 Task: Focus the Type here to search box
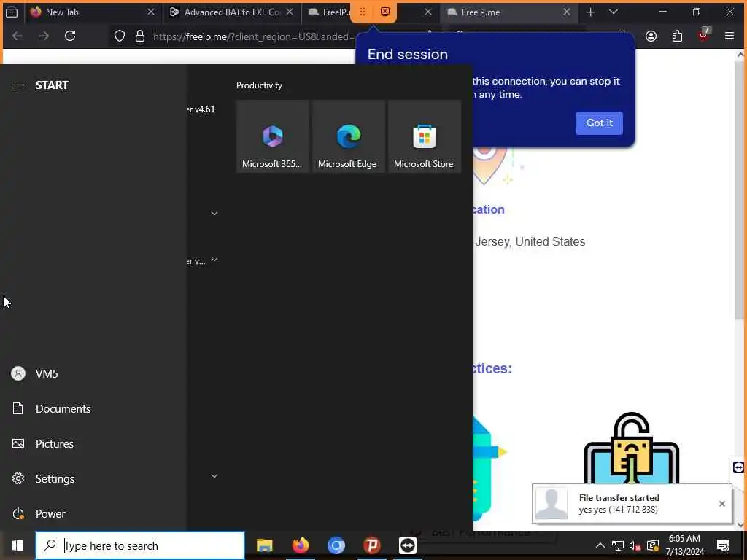[x=140, y=545]
